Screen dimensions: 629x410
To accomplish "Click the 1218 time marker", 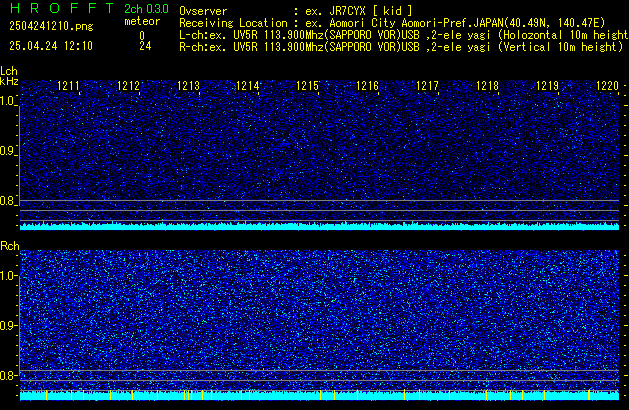I will tap(487, 86).
